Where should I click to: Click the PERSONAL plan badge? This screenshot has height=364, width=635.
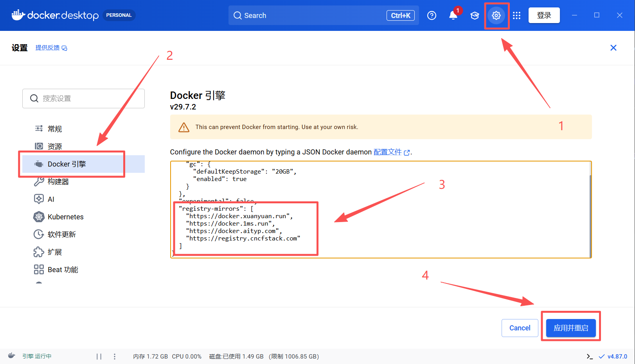tap(119, 15)
